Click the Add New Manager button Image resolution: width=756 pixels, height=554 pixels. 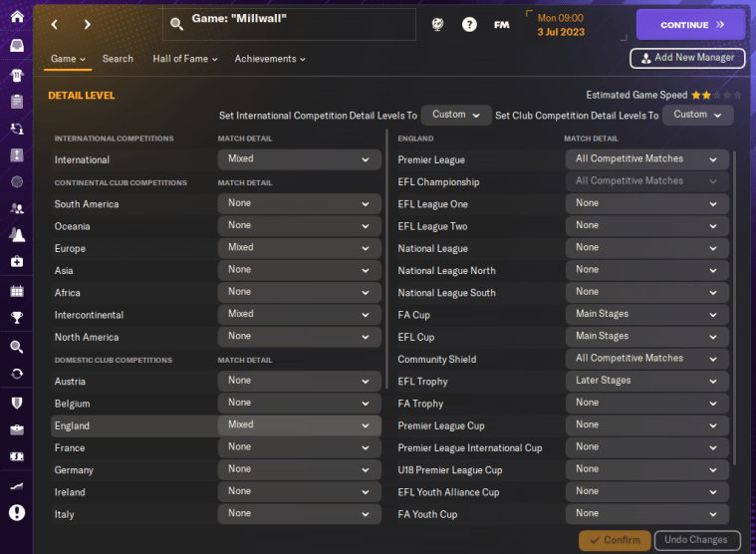point(687,58)
